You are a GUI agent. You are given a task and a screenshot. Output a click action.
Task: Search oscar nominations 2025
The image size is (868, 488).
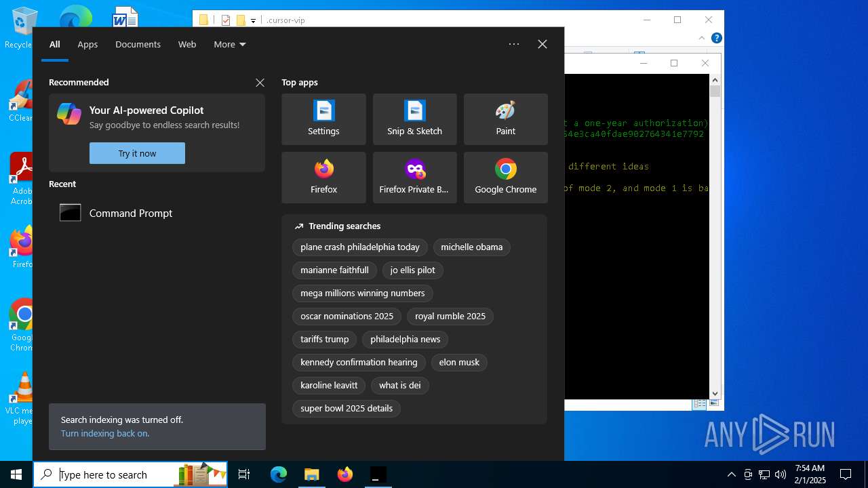347,317
